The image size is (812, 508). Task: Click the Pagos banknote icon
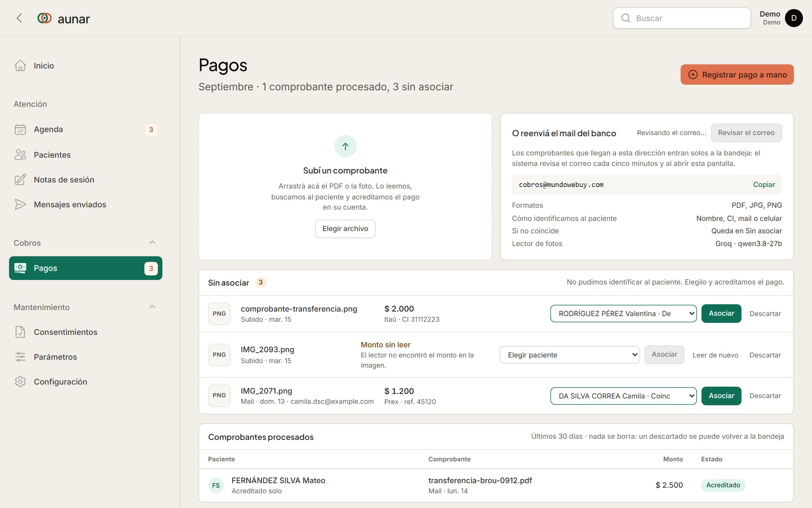point(20,268)
